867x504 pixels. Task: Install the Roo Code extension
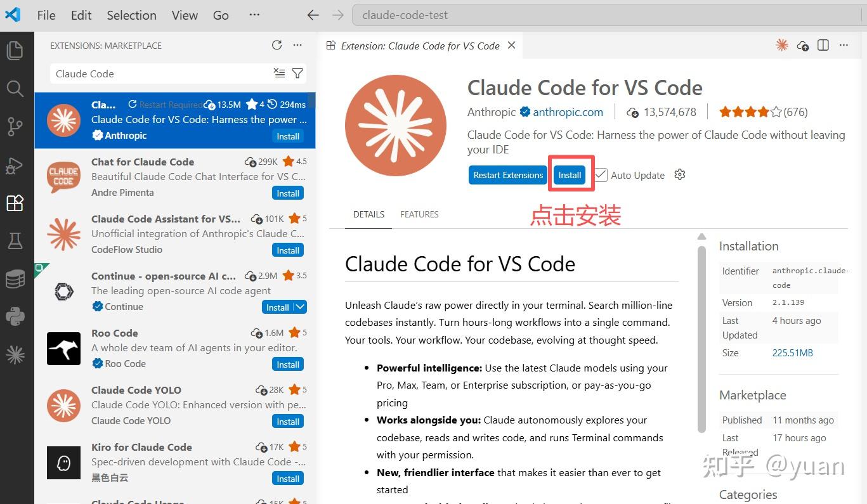click(288, 365)
